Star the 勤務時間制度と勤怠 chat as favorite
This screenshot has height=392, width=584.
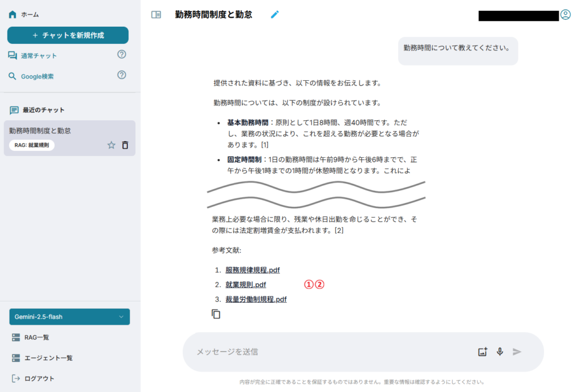[x=111, y=145]
